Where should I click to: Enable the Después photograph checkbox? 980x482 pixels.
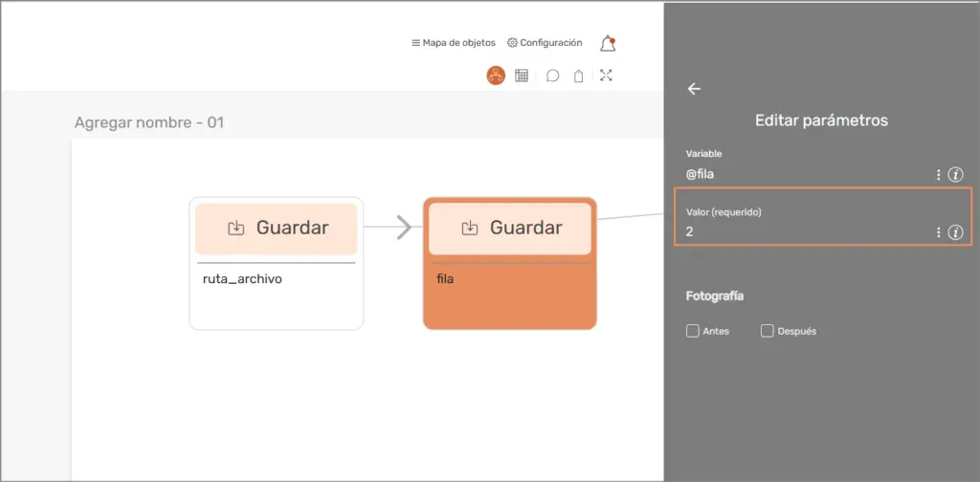(x=767, y=331)
